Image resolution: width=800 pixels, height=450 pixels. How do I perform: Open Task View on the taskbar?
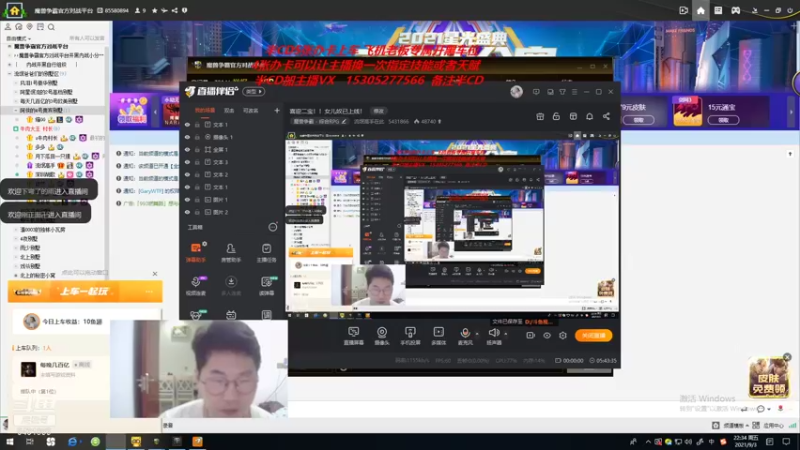click(30, 442)
